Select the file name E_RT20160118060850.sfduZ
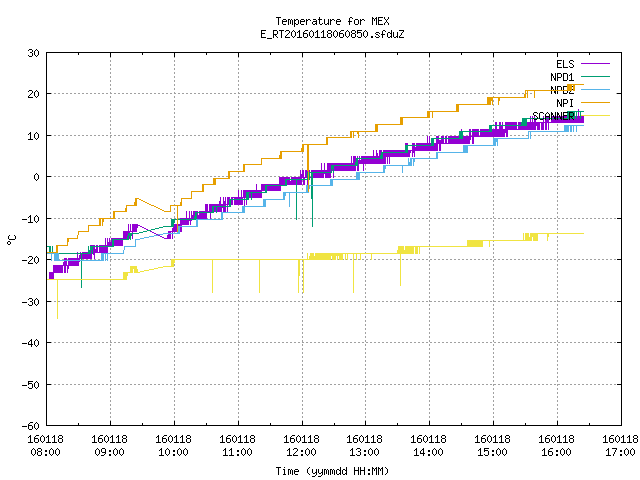The height and width of the screenshot is (480, 640). [332, 34]
